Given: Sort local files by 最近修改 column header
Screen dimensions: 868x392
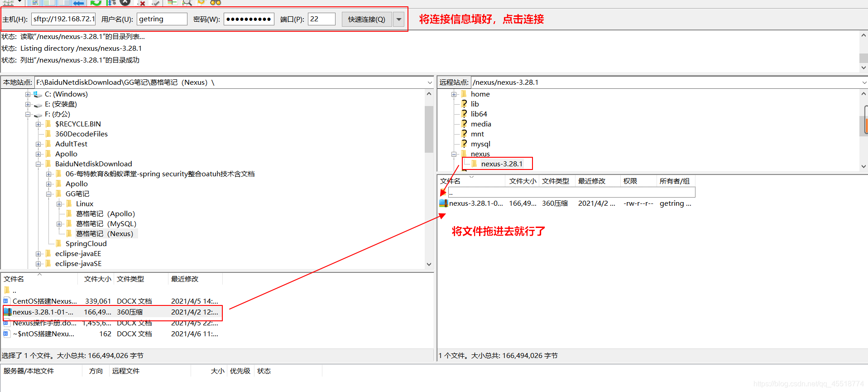Looking at the screenshot, I should coord(195,279).
